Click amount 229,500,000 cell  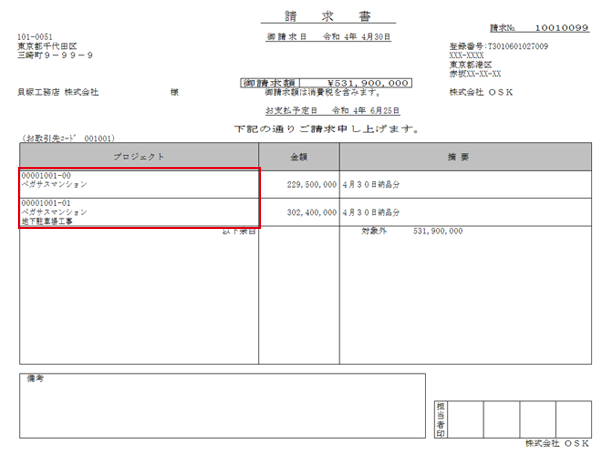coord(299,185)
